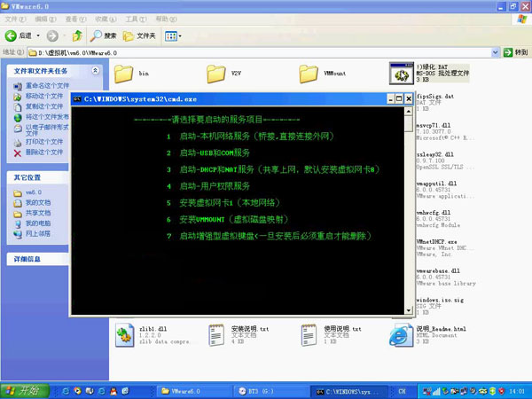The height and width of the screenshot is (399, 532).
Task: Click the 重命名这个文件 task link
Action: (44, 86)
